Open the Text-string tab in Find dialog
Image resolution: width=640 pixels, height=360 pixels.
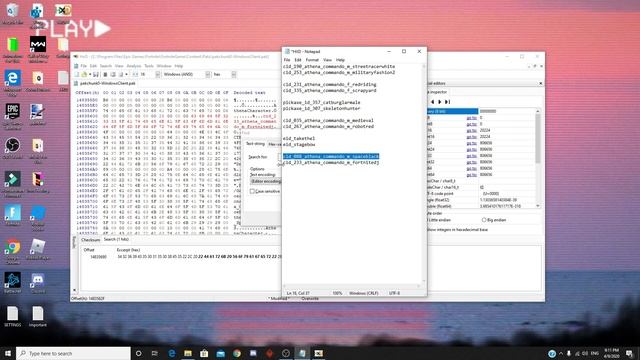(256, 144)
